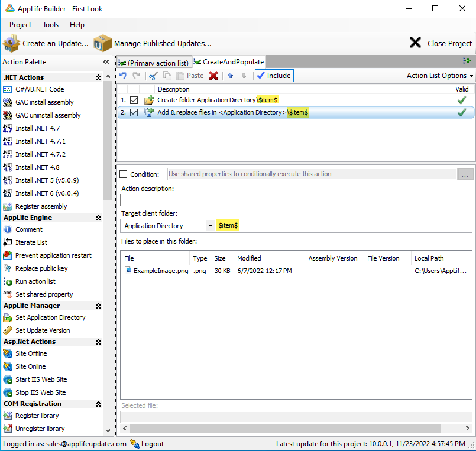Open condition editor ellipsis button

click(465, 174)
